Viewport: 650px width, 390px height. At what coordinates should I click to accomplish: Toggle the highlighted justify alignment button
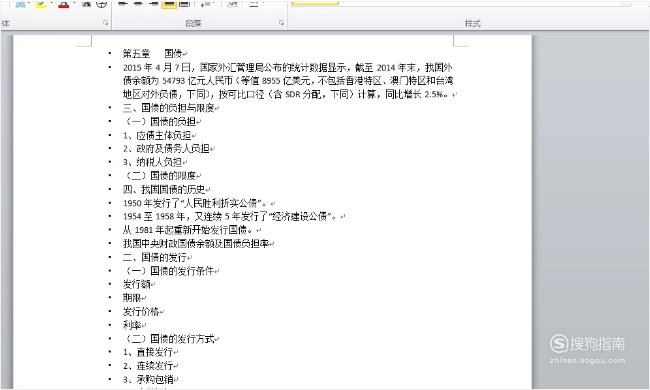click(169, 4)
